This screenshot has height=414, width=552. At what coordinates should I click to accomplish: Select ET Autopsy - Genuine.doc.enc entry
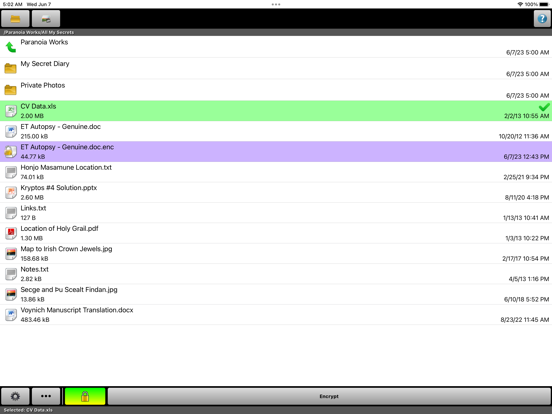pyautogui.click(x=276, y=152)
